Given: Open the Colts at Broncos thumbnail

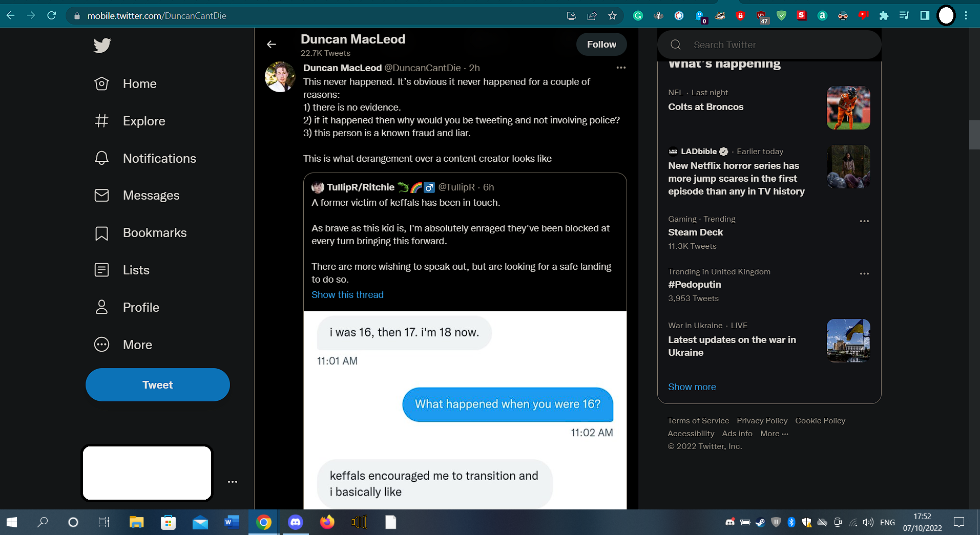Looking at the screenshot, I should point(848,108).
